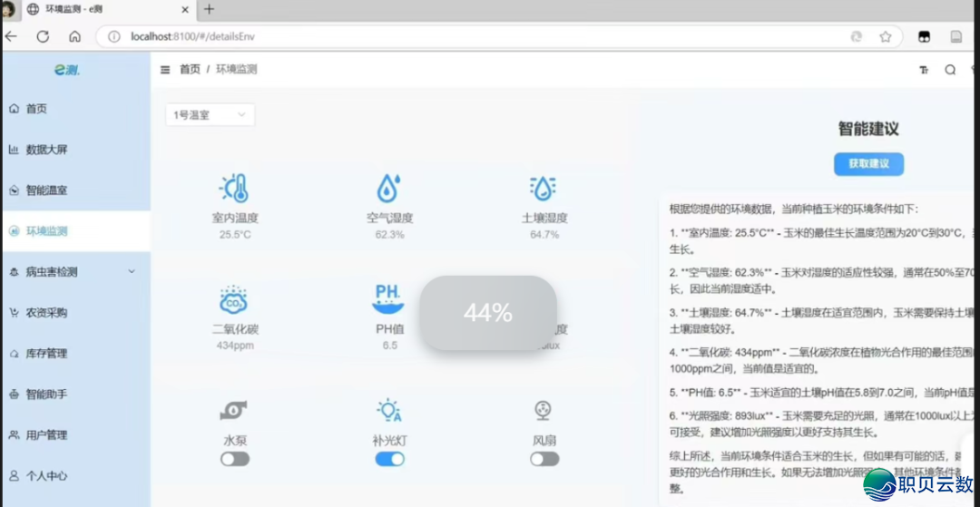Click the 首页 breadcrumb link

coord(190,70)
